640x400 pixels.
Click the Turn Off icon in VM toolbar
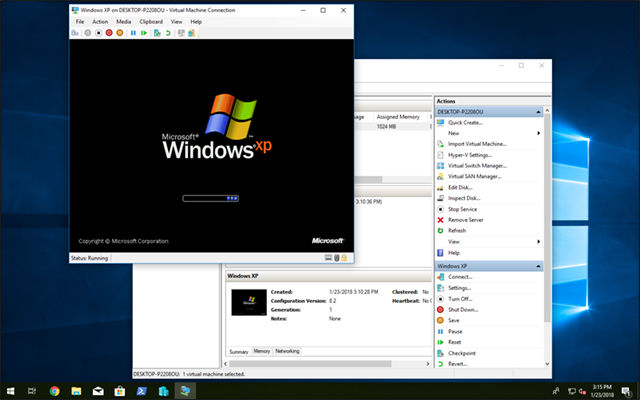pyautogui.click(x=98, y=33)
